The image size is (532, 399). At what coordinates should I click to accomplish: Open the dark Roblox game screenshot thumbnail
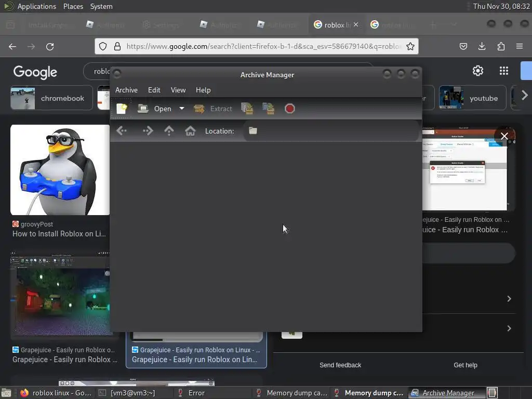60,295
